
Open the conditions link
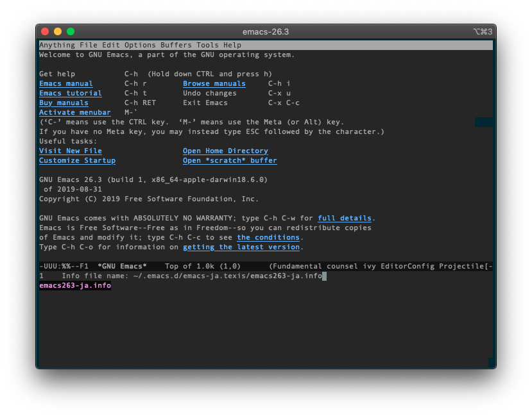pos(268,237)
